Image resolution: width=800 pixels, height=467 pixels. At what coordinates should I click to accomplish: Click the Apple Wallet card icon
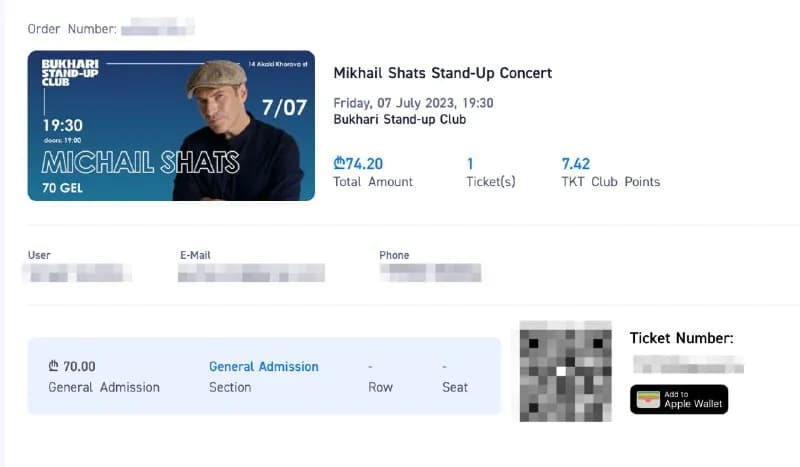[x=648, y=400]
